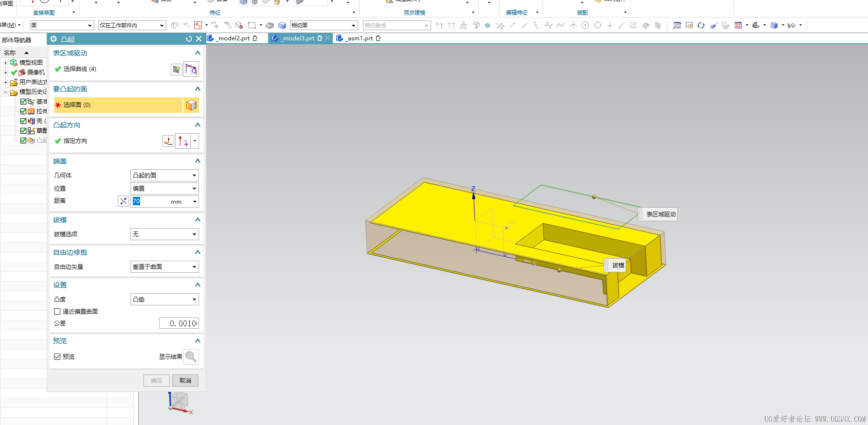This screenshot has height=425, width=868.
Task: Click the quadrant snap point icon
Action: coord(597,25)
